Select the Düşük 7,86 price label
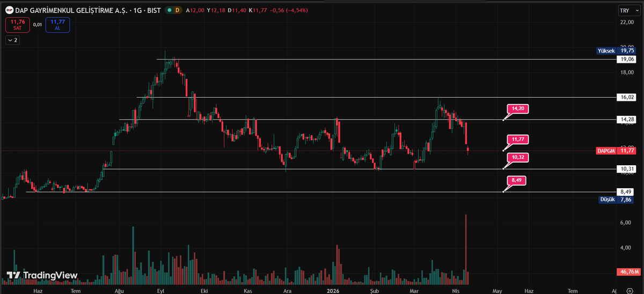This screenshot has width=644, height=294. coord(616,199)
